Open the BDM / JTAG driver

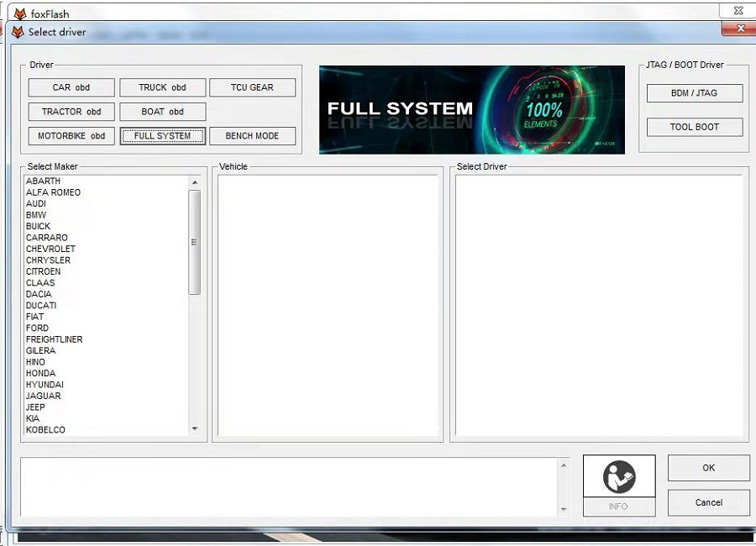pos(695,93)
